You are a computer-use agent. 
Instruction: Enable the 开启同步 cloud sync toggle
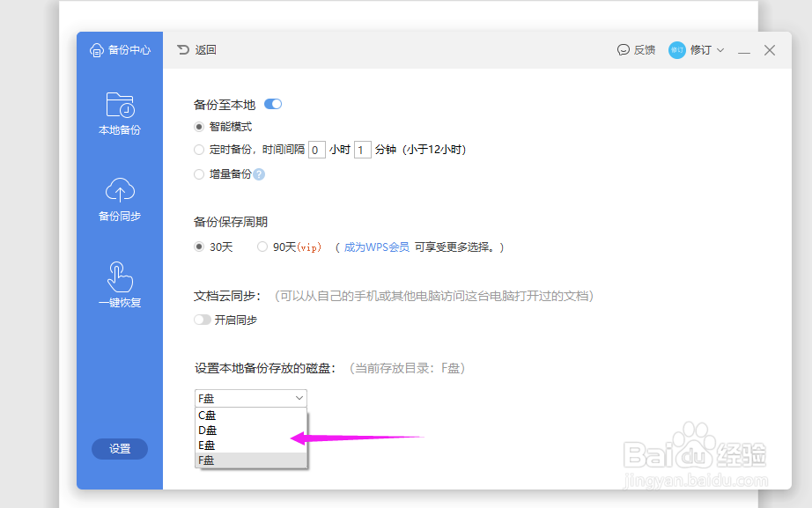(x=203, y=320)
